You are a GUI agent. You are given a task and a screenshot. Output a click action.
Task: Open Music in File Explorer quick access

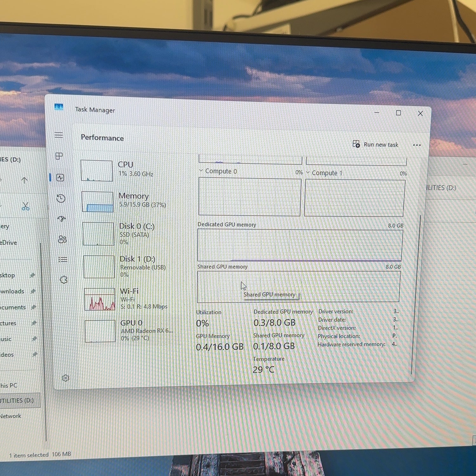pyautogui.click(x=6, y=339)
